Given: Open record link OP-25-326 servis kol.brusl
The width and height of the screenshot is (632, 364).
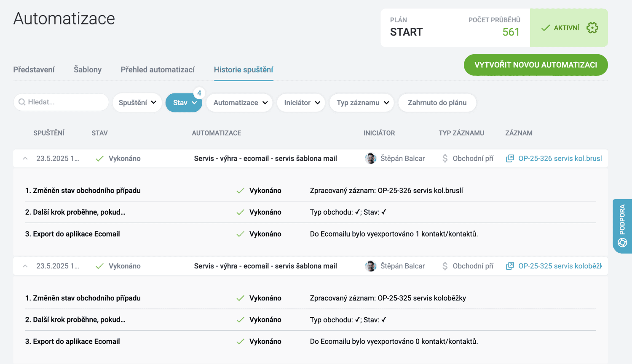Looking at the screenshot, I should point(560,159).
